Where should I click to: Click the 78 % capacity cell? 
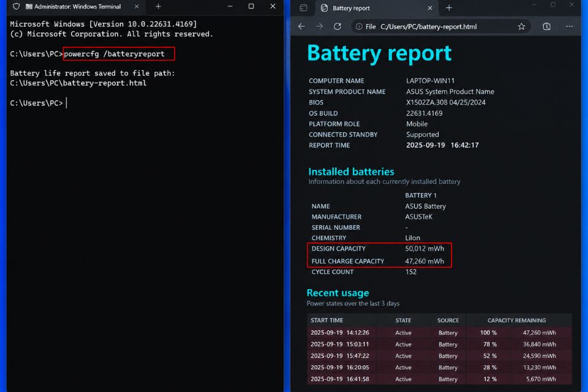coord(490,344)
